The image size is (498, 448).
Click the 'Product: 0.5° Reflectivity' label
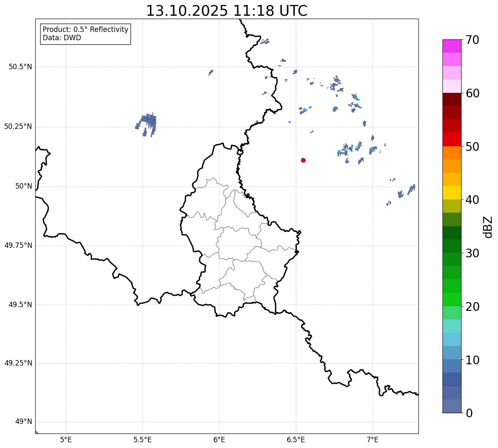click(x=85, y=29)
